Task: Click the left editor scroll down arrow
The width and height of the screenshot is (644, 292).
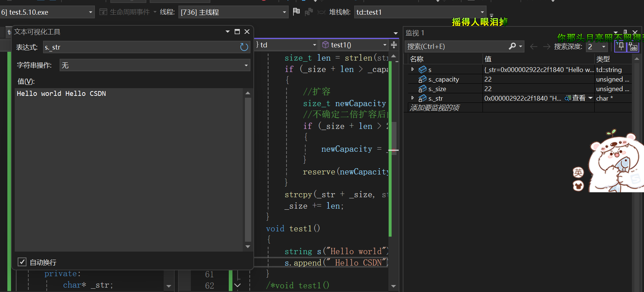Action: point(169,286)
